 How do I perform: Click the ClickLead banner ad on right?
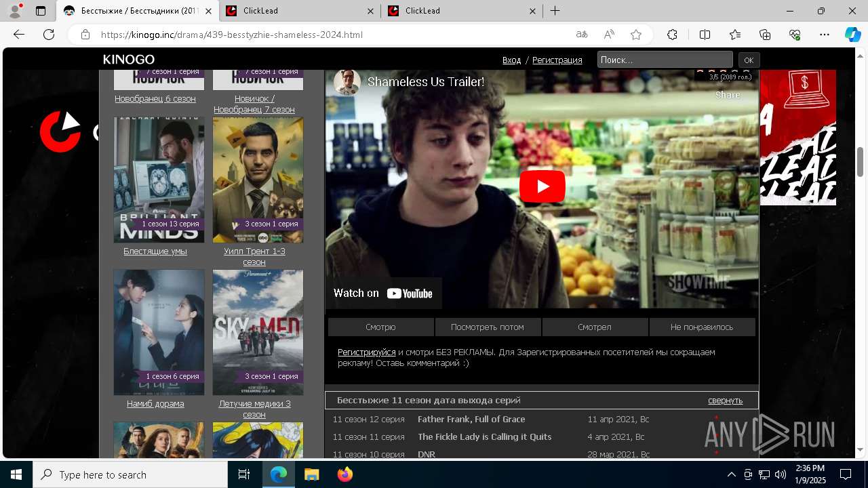click(798, 138)
